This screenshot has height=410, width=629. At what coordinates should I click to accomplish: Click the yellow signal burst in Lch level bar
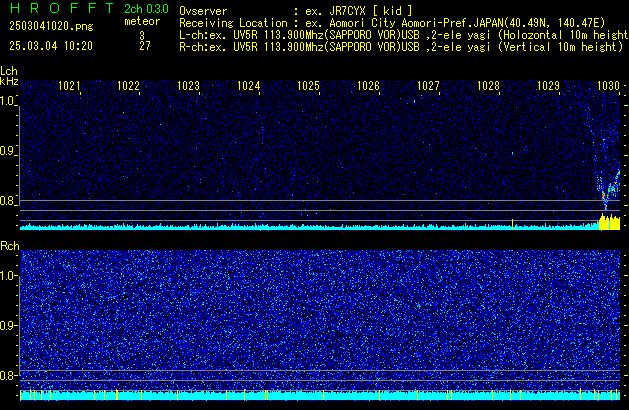[x=609, y=222]
